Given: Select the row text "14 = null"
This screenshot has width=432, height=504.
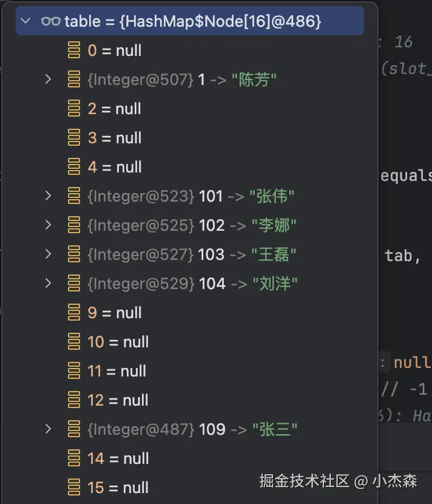Looking at the screenshot, I should click(118, 458).
